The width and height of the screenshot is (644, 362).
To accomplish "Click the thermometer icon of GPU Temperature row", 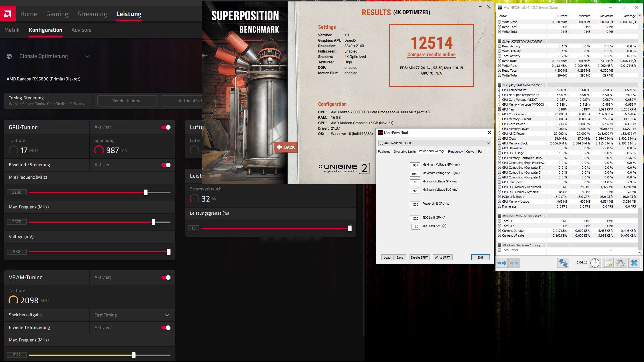I will 499,90.
